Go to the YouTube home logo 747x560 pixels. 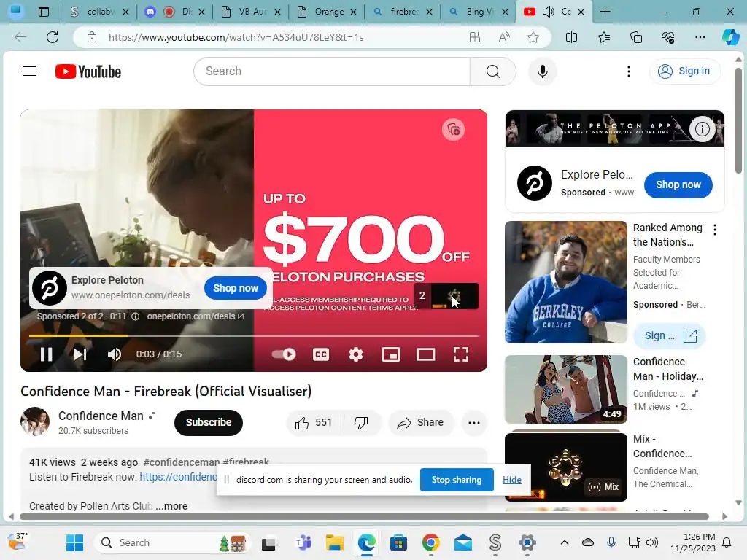click(x=88, y=71)
